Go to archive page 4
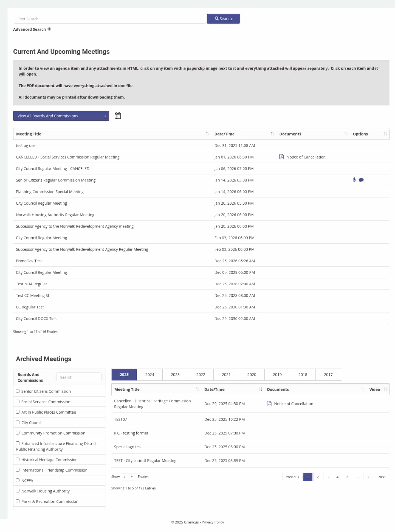 coord(337,477)
